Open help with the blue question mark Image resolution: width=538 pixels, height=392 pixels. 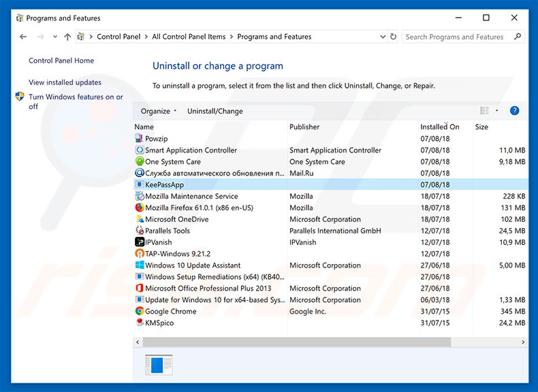(514, 110)
